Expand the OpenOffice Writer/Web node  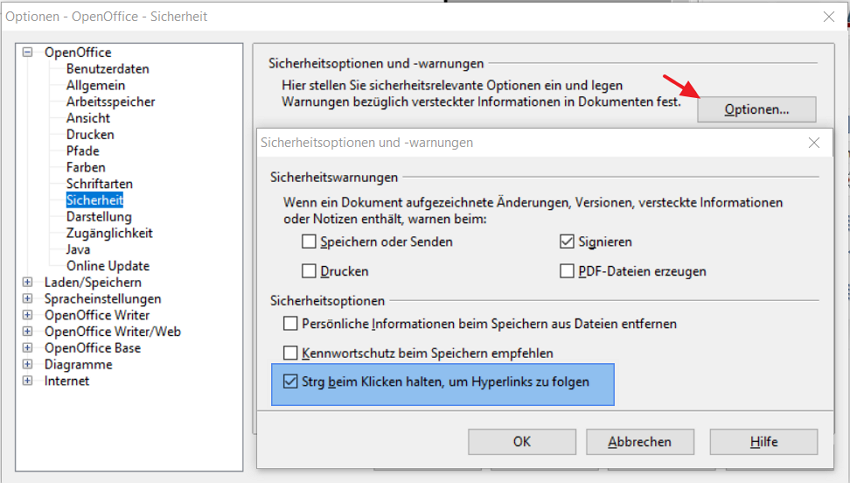(28, 331)
